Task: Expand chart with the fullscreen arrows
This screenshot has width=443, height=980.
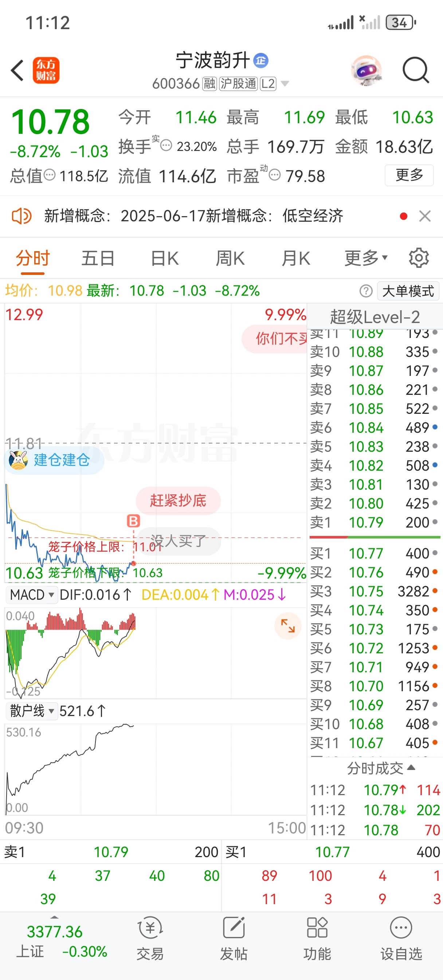Action: [288, 626]
